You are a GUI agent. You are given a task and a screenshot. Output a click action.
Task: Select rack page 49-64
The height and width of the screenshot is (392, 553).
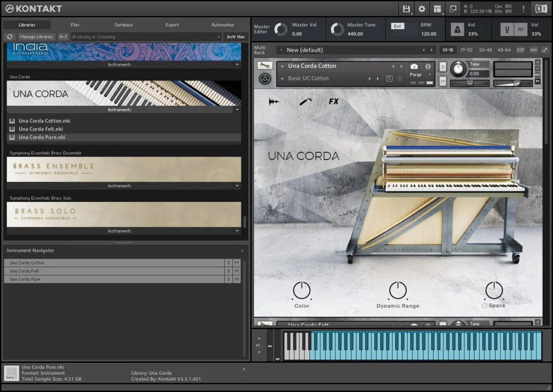click(x=504, y=50)
